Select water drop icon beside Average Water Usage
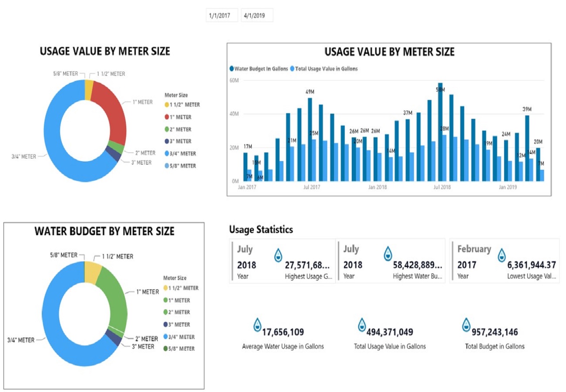This screenshot has width=566, height=392. click(x=258, y=325)
